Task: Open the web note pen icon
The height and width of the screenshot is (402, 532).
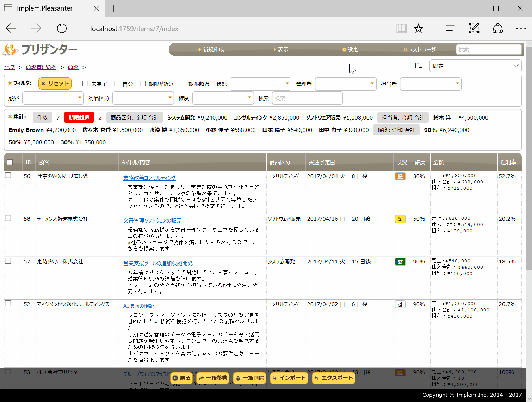Action: pyautogui.click(x=474, y=28)
